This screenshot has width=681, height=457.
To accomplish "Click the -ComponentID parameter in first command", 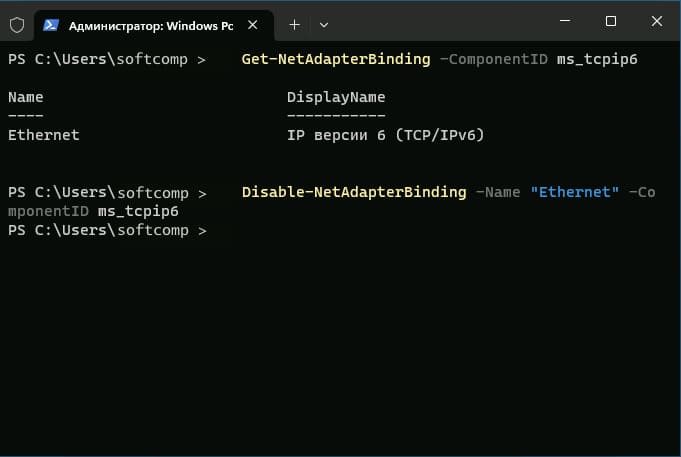I will click(494, 59).
